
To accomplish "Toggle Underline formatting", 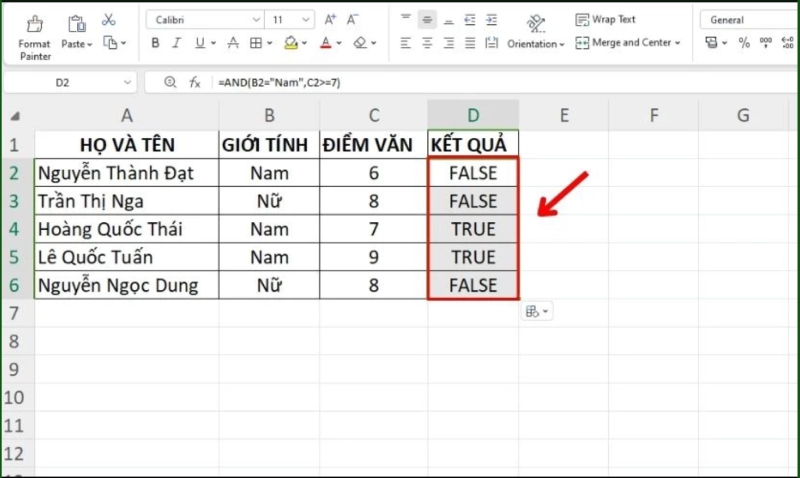I will pyautogui.click(x=199, y=43).
